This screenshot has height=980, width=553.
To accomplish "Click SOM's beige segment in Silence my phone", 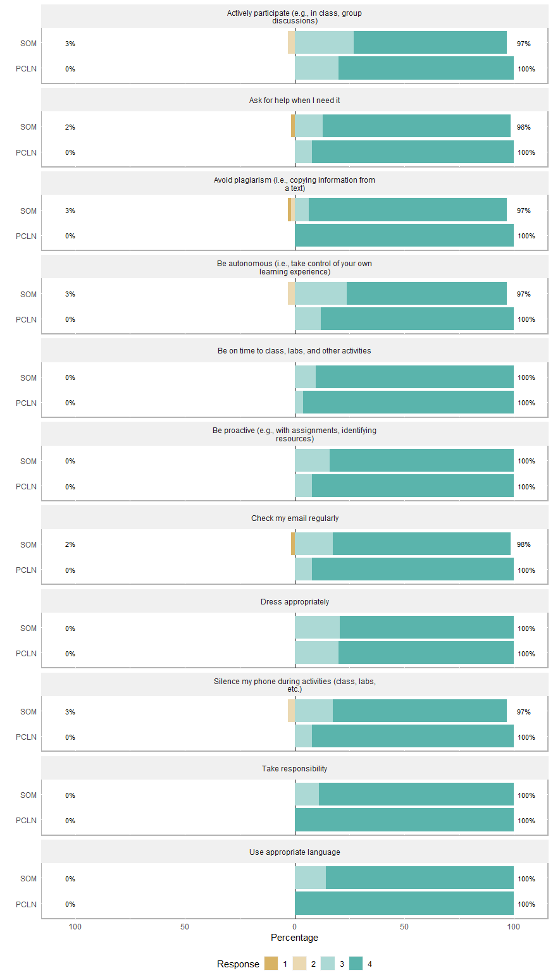I will pos(291,711).
